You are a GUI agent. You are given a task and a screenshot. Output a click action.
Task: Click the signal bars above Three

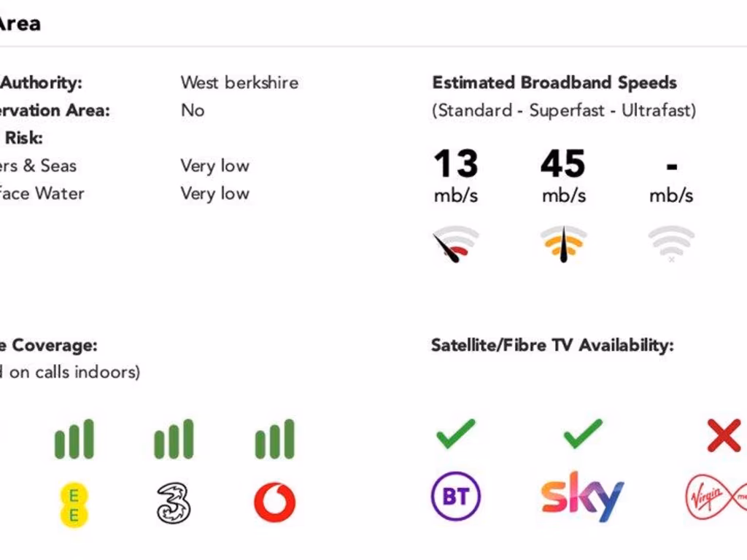coord(174,439)
